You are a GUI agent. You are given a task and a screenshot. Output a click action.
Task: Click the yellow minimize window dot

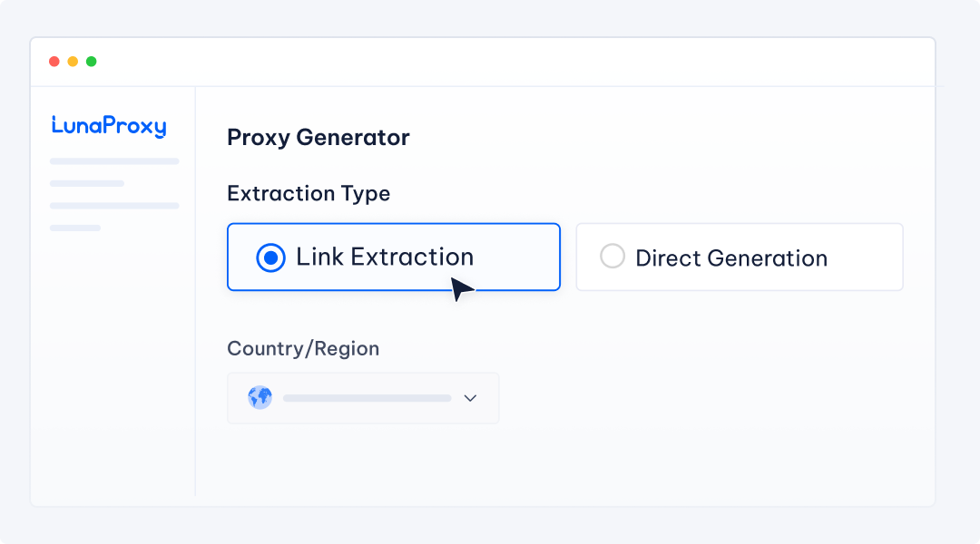tap(73, 62)
